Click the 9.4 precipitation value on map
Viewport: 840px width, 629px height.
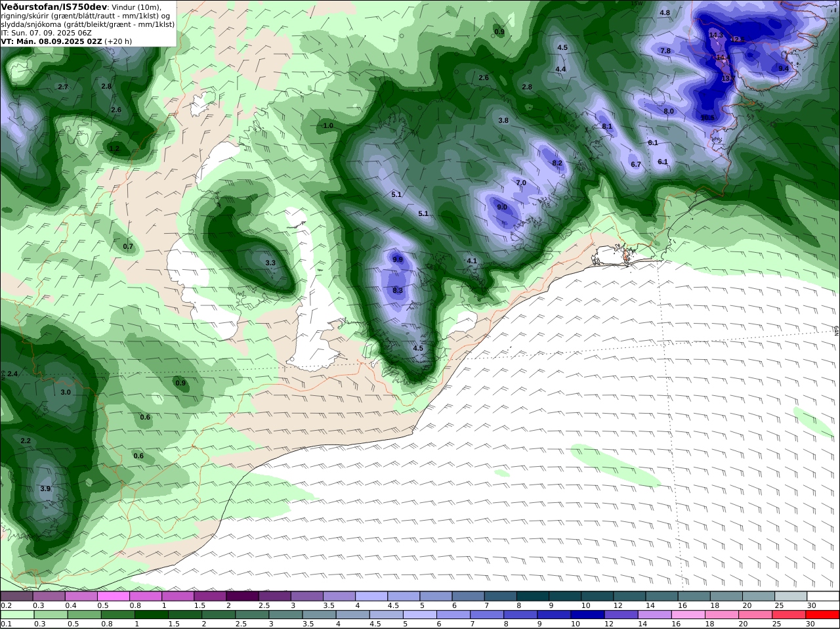[x=784, y=68]
